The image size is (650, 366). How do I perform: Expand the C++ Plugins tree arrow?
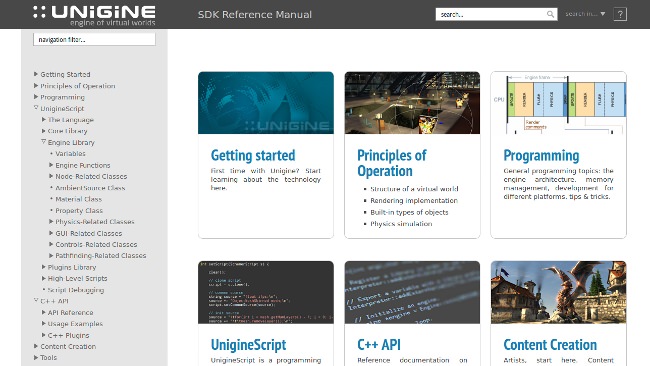(44, 335)
